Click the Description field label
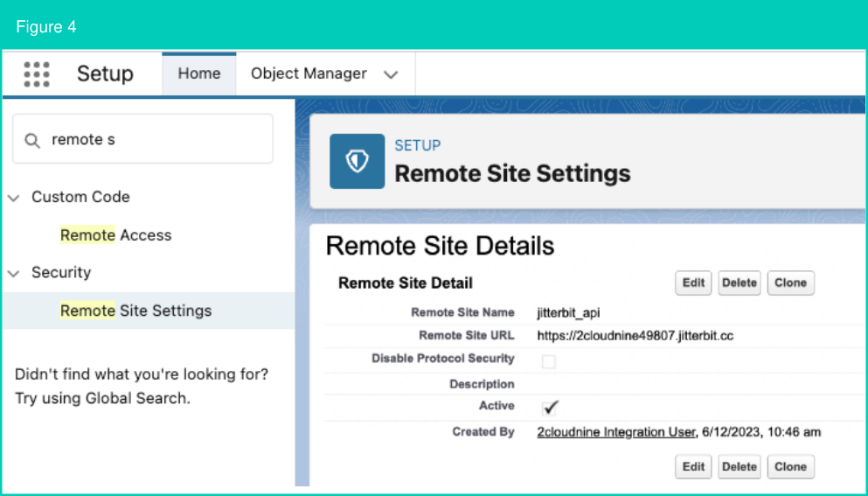 point(482,384)
